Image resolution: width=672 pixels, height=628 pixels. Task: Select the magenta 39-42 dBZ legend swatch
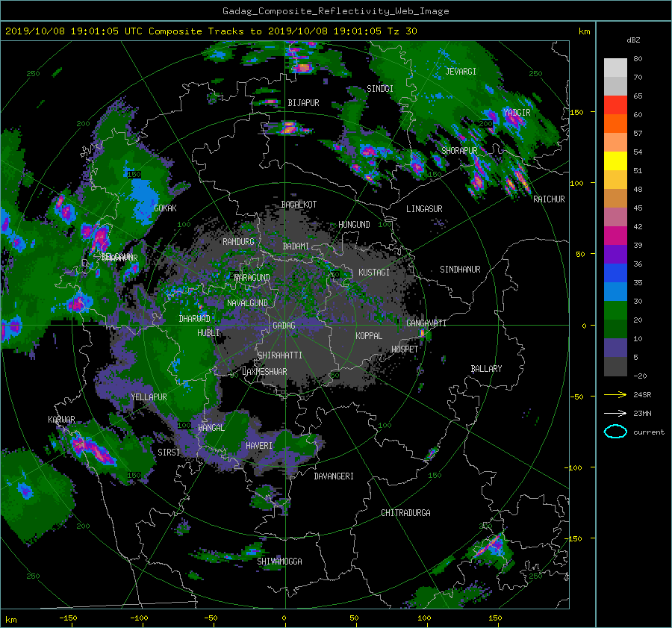(x=615, y=236)
